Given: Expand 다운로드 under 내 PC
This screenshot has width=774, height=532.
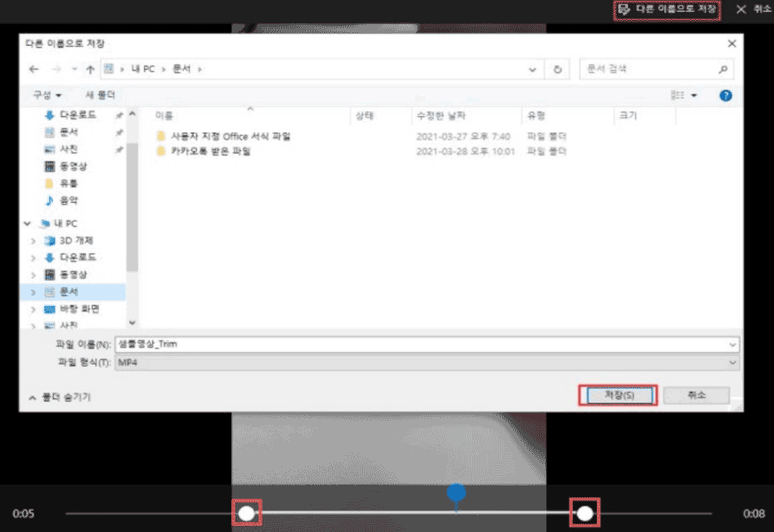Looking at the screenshot, I should [33, 258].
